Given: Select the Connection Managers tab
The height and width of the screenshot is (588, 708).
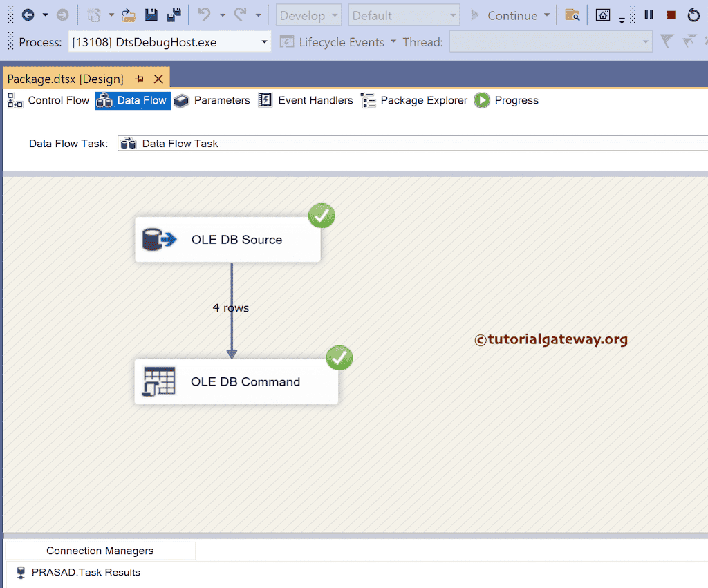Looking at the screenshot, I should point(99,550).
